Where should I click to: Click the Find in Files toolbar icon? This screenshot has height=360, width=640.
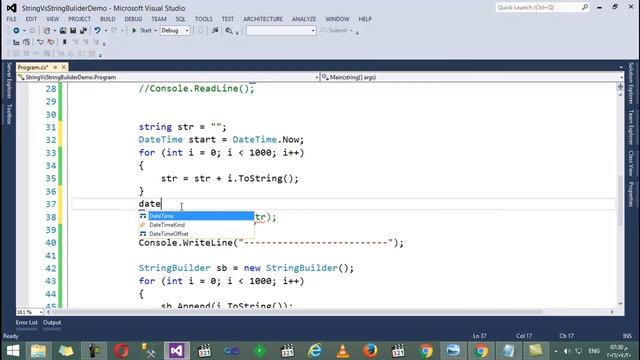229,31
